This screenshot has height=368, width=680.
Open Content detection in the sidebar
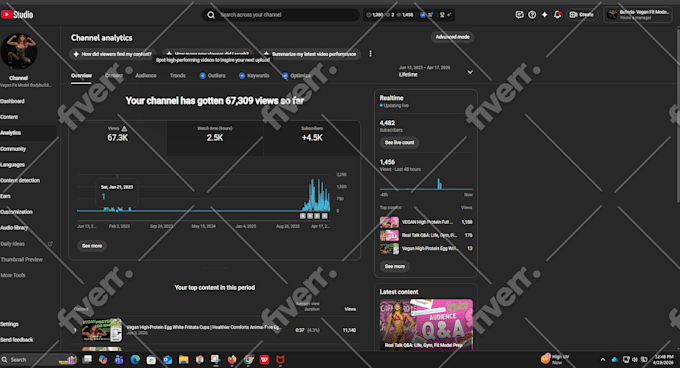coord(20,180)
